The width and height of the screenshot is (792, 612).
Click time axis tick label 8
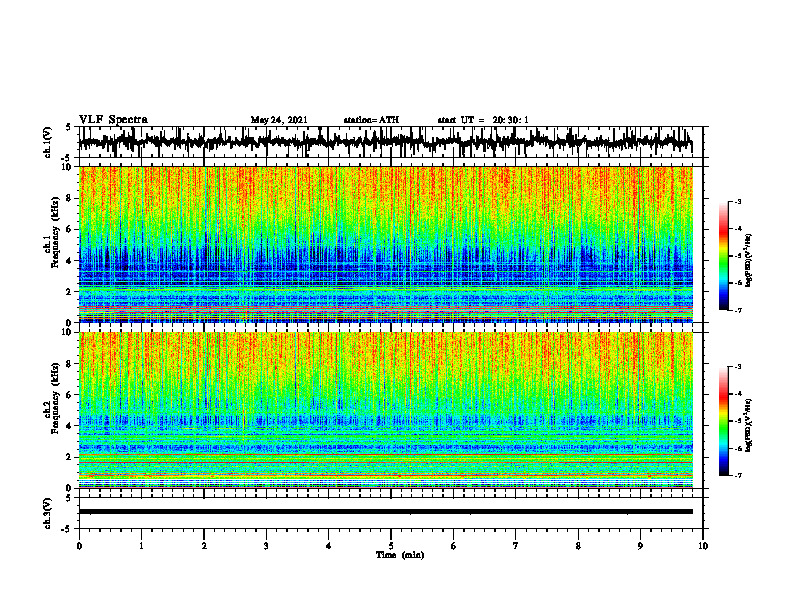click(x=578, y=546)
